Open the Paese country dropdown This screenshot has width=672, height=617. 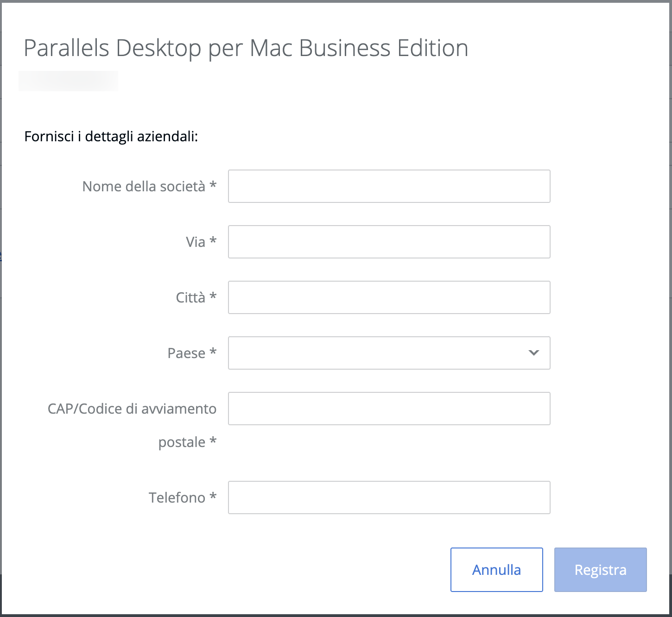point(380,353)
